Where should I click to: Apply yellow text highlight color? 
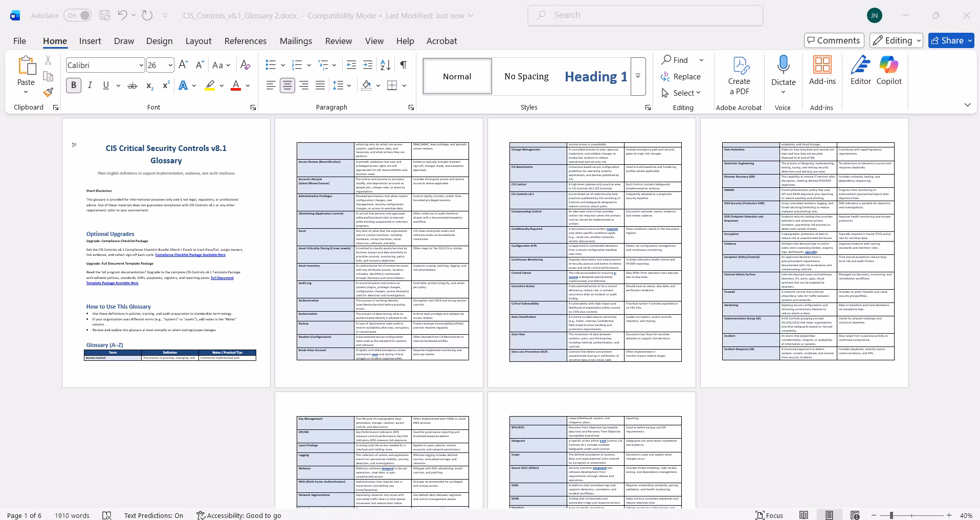pos(210,85)
